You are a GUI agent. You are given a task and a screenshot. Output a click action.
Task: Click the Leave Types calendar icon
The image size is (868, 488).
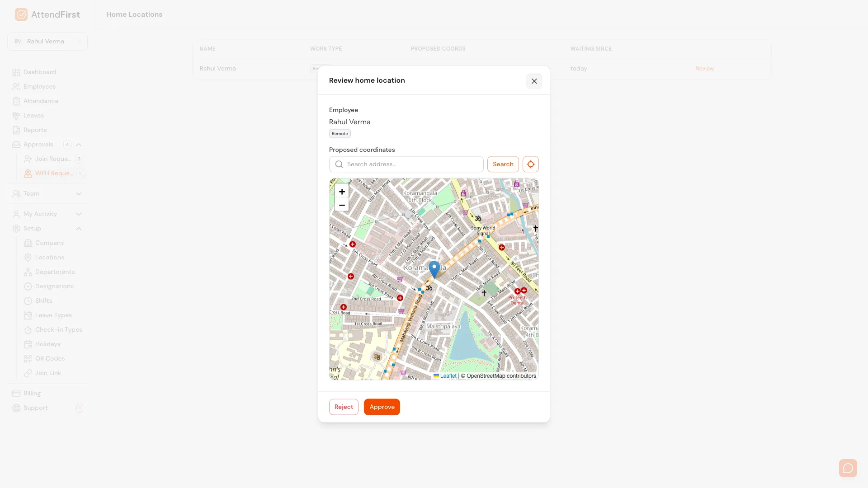tap(28, 315)
